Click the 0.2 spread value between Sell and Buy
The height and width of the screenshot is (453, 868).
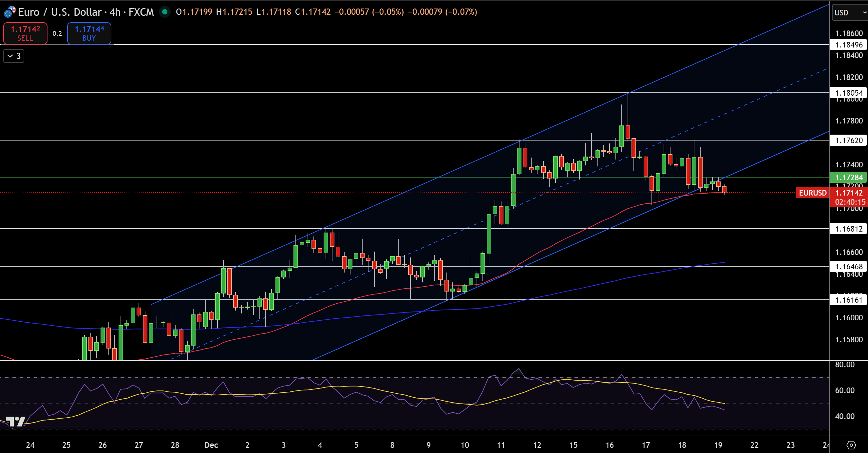tap(57, 34)
